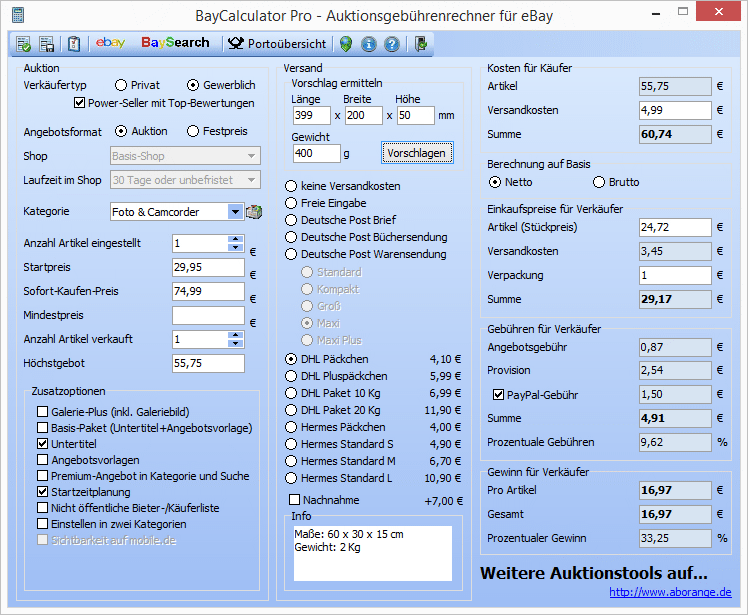
Task: Uncheck the Startzeitplanung option
Action: point(83,492)
